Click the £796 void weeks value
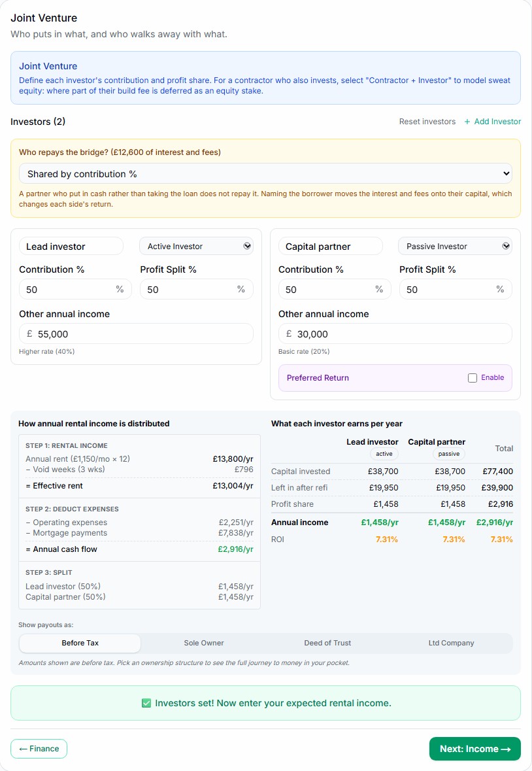 [244, 469]
